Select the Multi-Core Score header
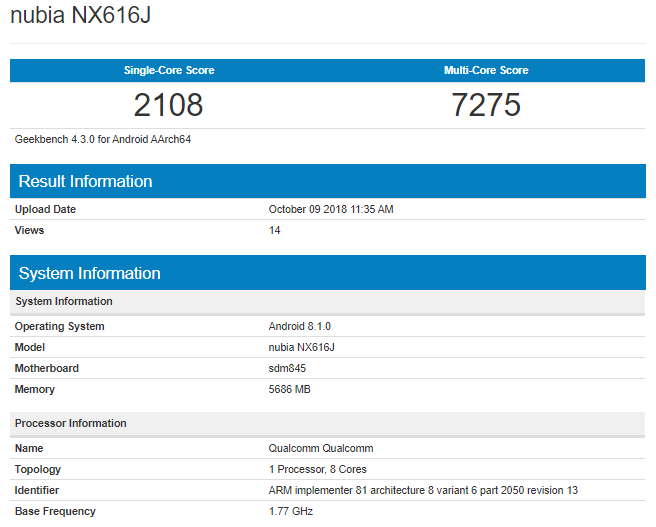 pyautogui.click(x=486, y=71)
